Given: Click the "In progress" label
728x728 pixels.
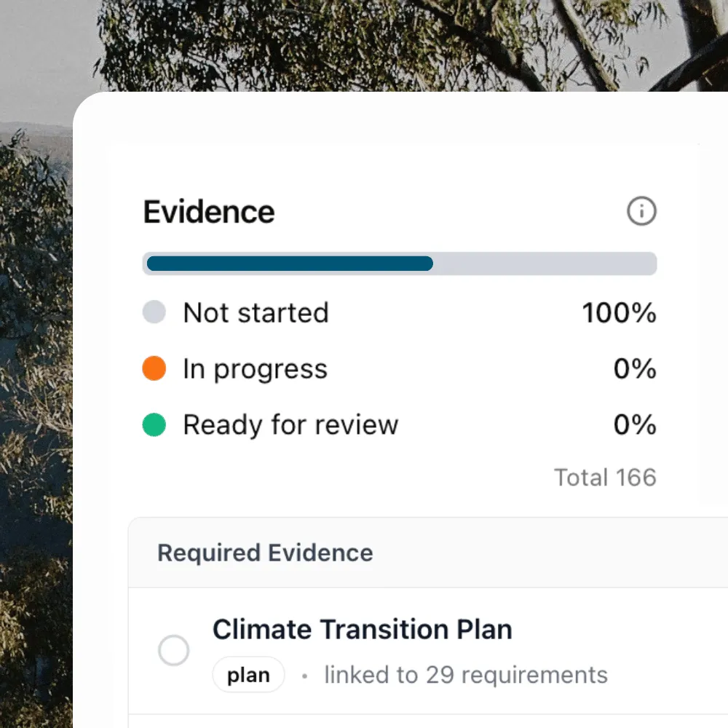Looking at the screenshot, I should (x=256, y=370).
